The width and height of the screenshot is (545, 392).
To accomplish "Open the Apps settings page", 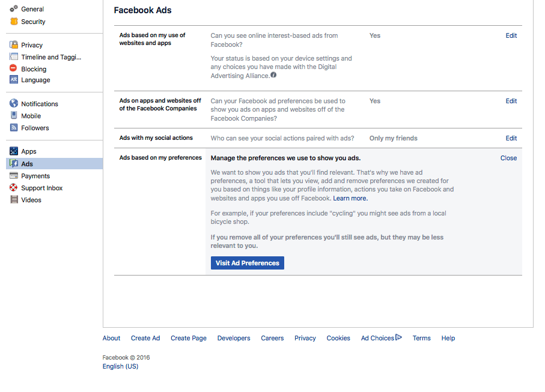I will pyautogui.click(x=29, y=151).
